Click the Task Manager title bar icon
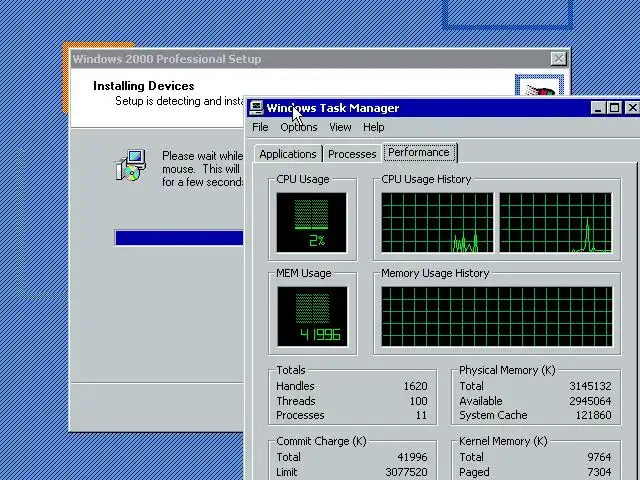 [256, 108]
